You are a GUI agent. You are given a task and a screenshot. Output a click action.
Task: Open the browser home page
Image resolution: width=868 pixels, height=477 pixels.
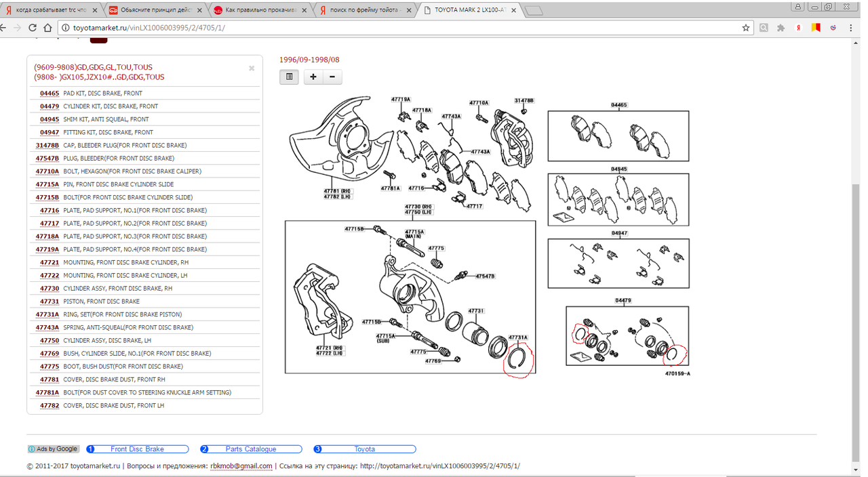[x=47, y=28]
